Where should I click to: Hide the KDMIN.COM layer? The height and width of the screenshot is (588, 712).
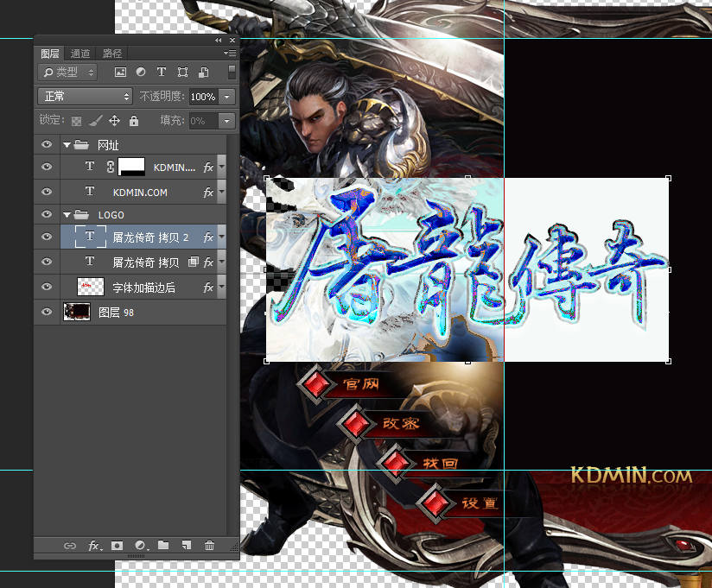47,192
